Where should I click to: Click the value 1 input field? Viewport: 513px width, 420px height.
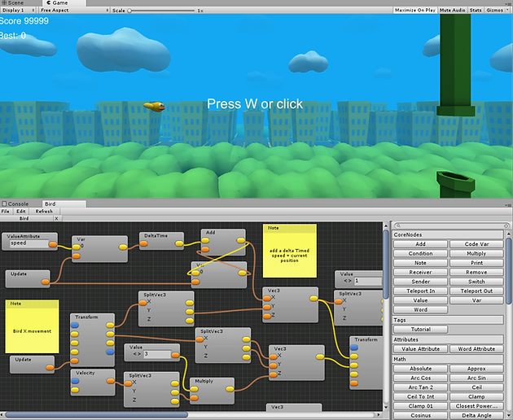368,281
